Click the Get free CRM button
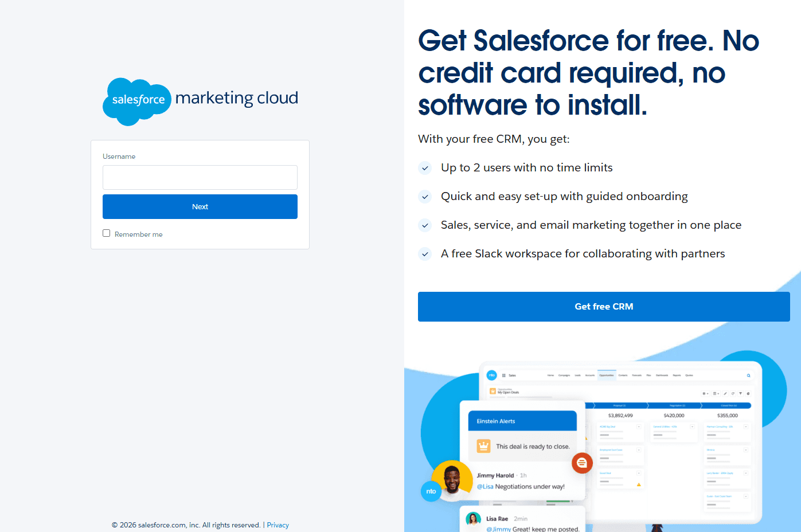 [x=604, y=307]
